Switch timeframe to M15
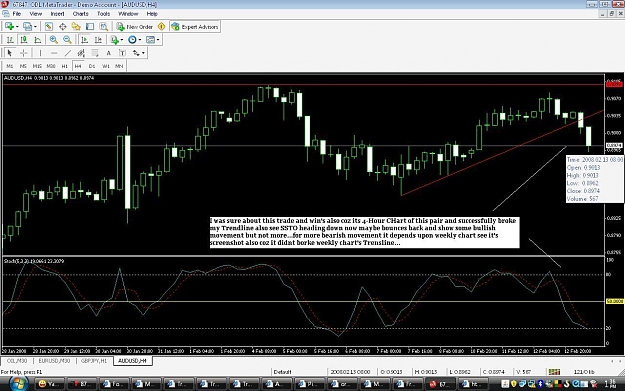This screenshot has width=625, height=391. coord(37,66)
